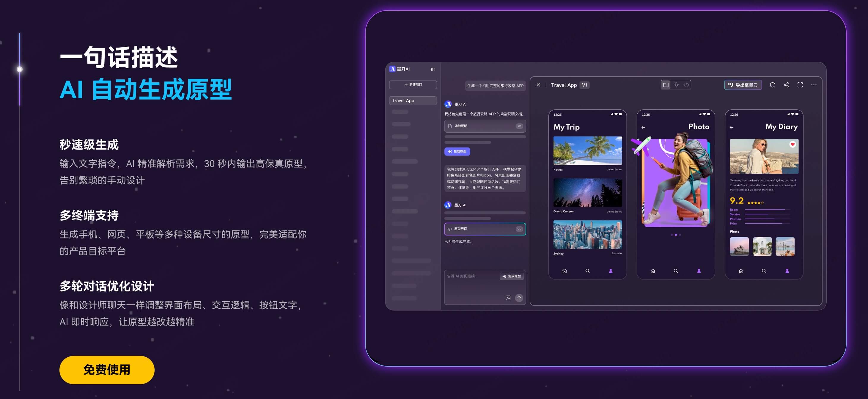868x399 pixels.
Task: Open the 原型界面 V2 card
Action: [485, 229]
